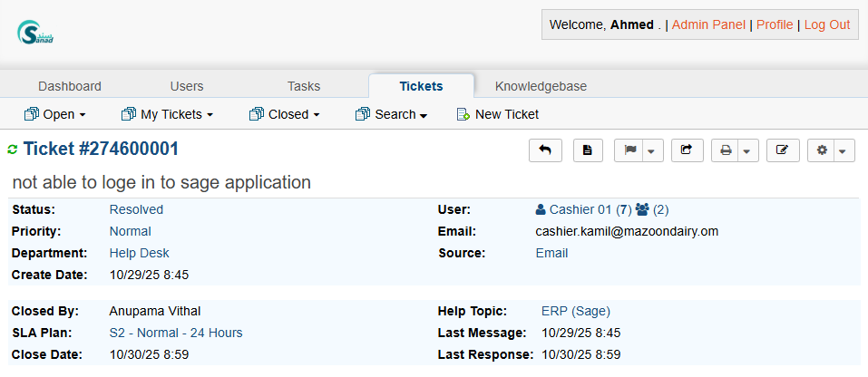Viewport: 868px width, 377px height.
Task: Click the printer icon button
Action: (x=725, y=150)
